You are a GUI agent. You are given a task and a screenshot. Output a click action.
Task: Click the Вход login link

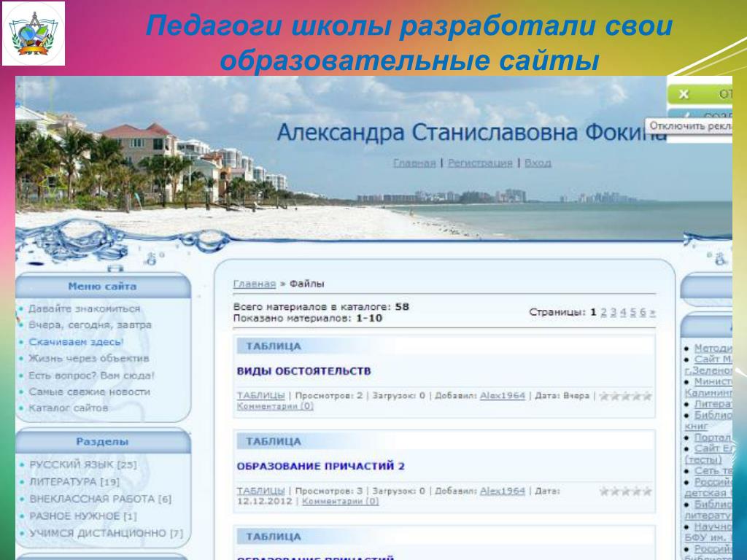pyautogui.click(x=538, y=163)
